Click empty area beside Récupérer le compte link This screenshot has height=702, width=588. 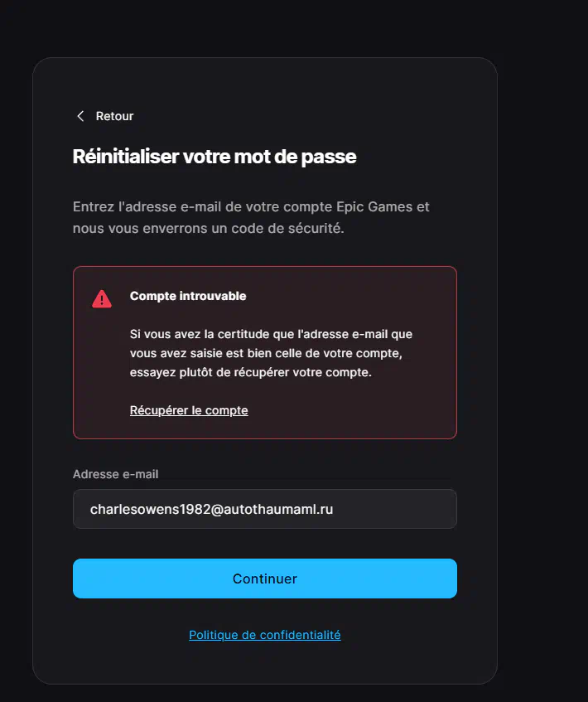pos(349,410)
